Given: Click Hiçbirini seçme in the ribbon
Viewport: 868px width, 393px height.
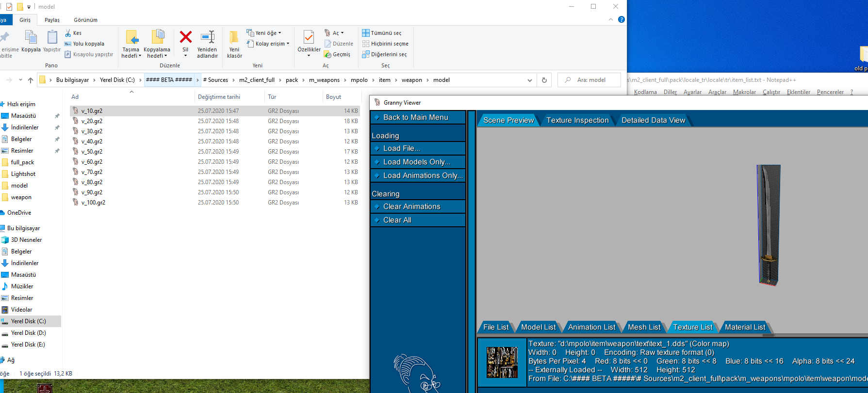Looking at the screenshot, I should coord(385,44).
